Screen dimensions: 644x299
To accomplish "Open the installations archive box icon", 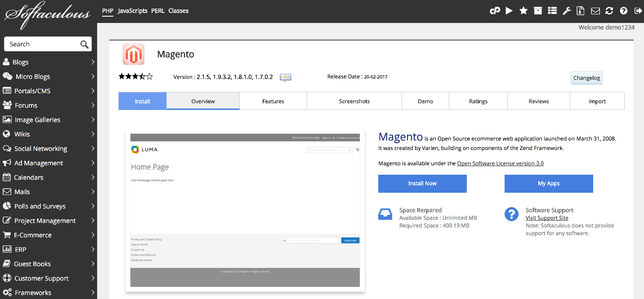I will 538,11.
